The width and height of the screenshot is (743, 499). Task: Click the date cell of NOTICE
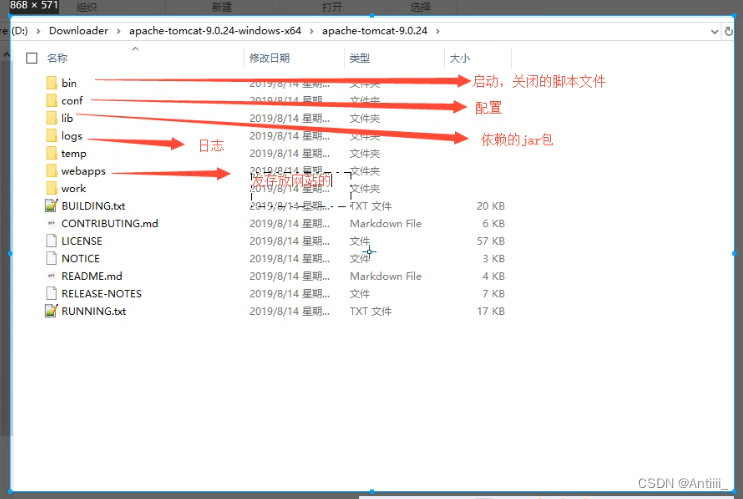tap(290, 258)
